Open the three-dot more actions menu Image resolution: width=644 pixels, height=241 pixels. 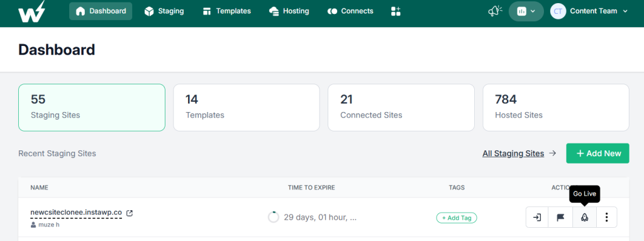pyautogui.click(x=607, y=217)
